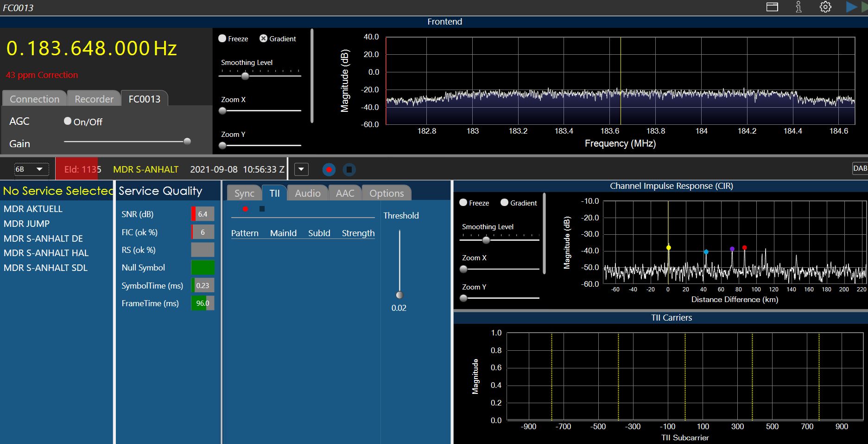This screenshot has width=868, height=444.
Task: Open the 6B channel dropdown
Action: (31, 169)
